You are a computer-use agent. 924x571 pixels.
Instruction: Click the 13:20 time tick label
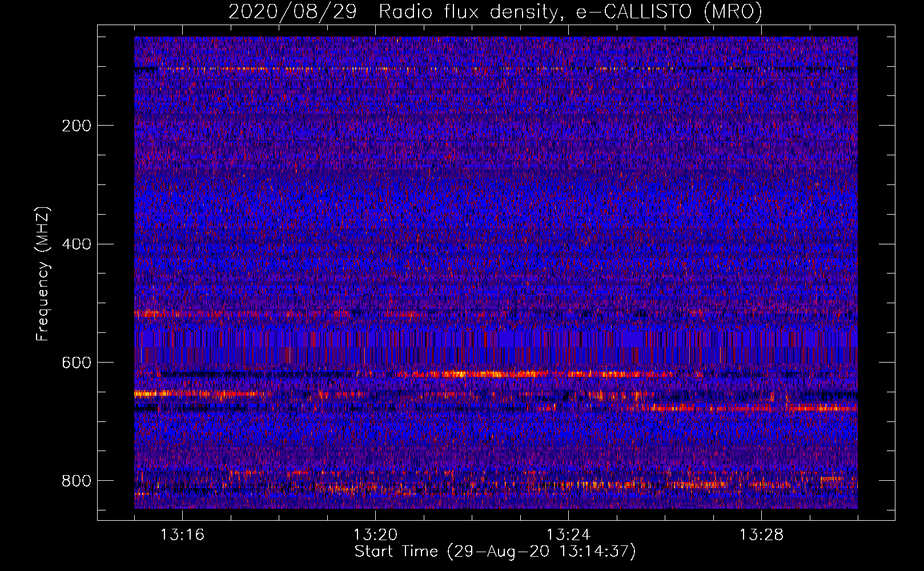click(375, 535)
